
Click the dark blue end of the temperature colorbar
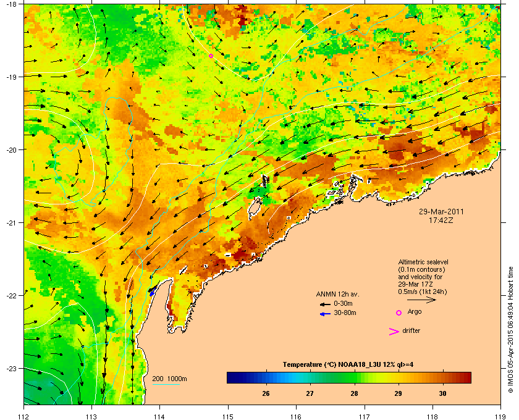[x=232, y=377]
